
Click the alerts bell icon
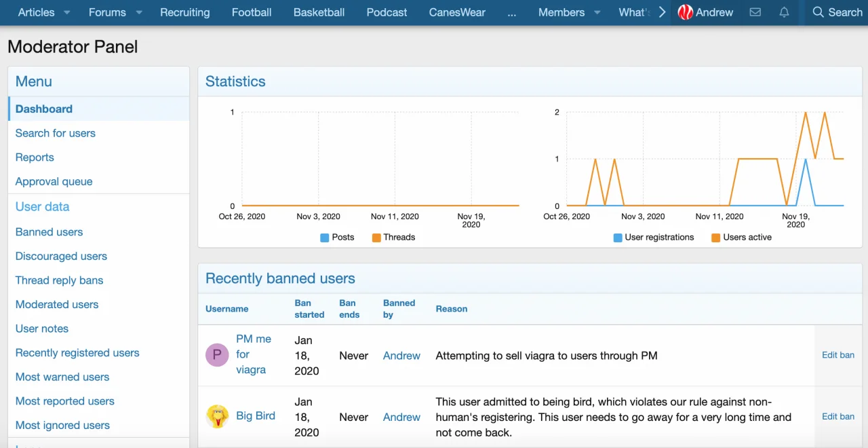coord(784,12)
